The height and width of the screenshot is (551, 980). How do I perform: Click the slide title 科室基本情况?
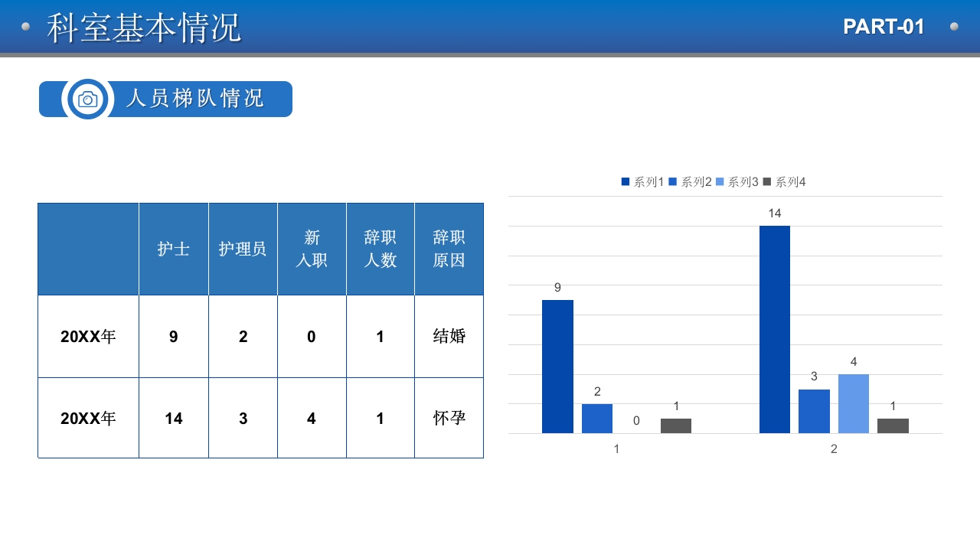point(144,25)
